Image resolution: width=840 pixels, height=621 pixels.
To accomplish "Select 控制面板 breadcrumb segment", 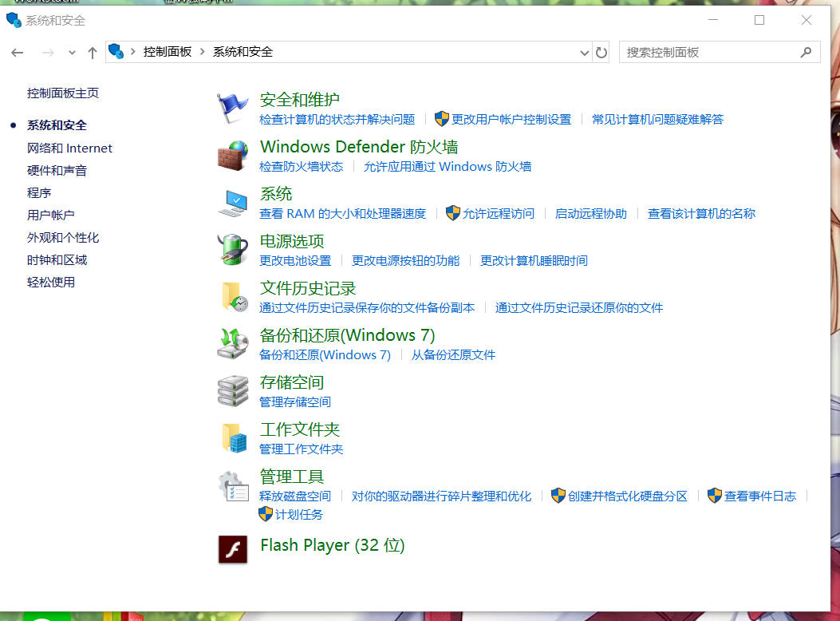I will [x=168, y=51].
